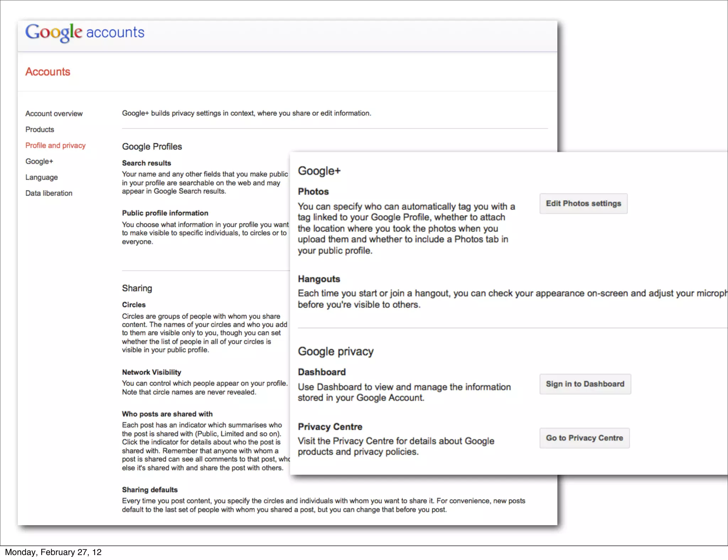Viewport: 728px width, 560px height.
Task: Click the Sharing section heading
Action: coord(137,288)
